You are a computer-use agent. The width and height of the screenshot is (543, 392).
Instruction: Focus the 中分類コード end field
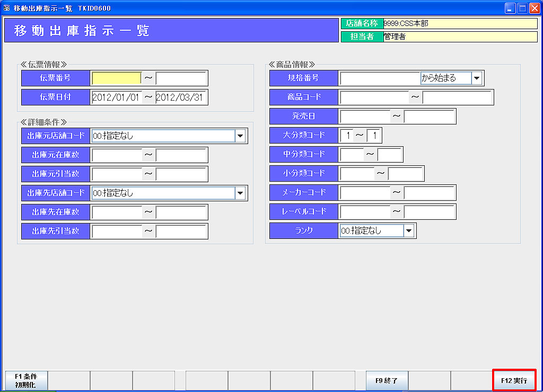click(389, 155)
